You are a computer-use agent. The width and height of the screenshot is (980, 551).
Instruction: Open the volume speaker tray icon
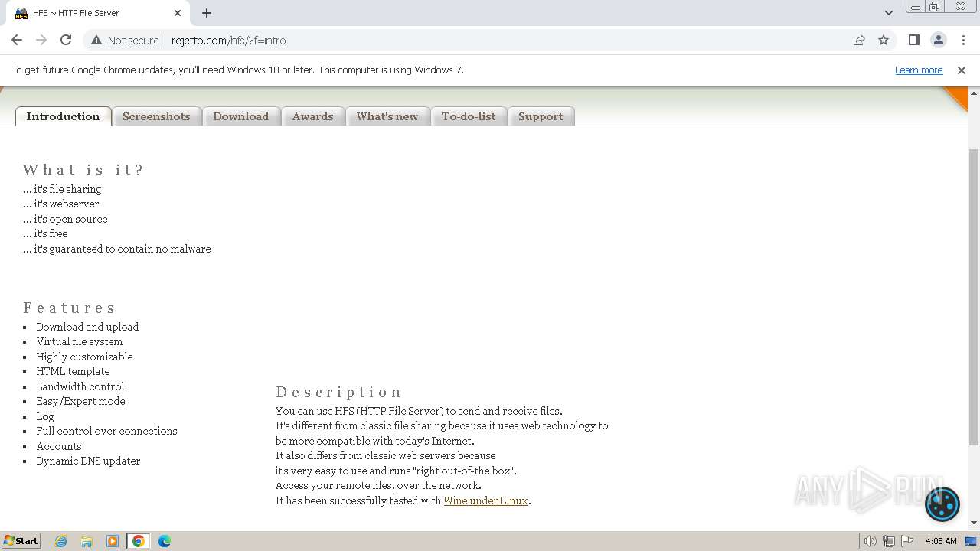pos(870,541)
